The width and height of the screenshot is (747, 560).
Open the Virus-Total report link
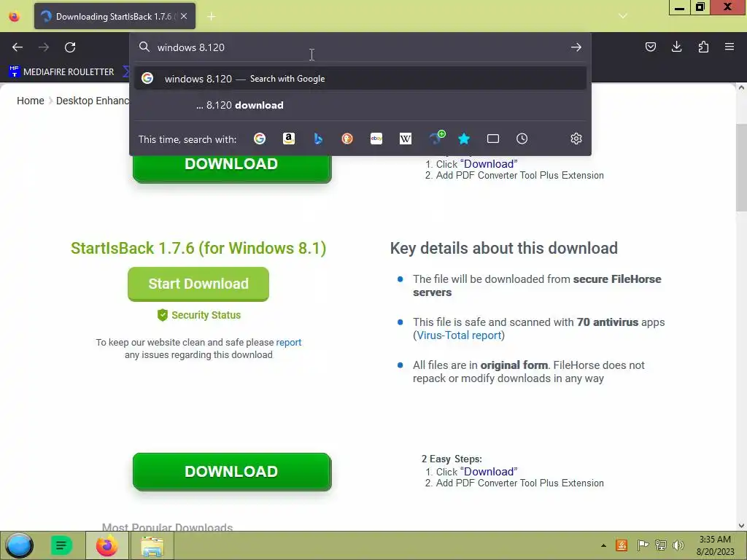[460, 335]
